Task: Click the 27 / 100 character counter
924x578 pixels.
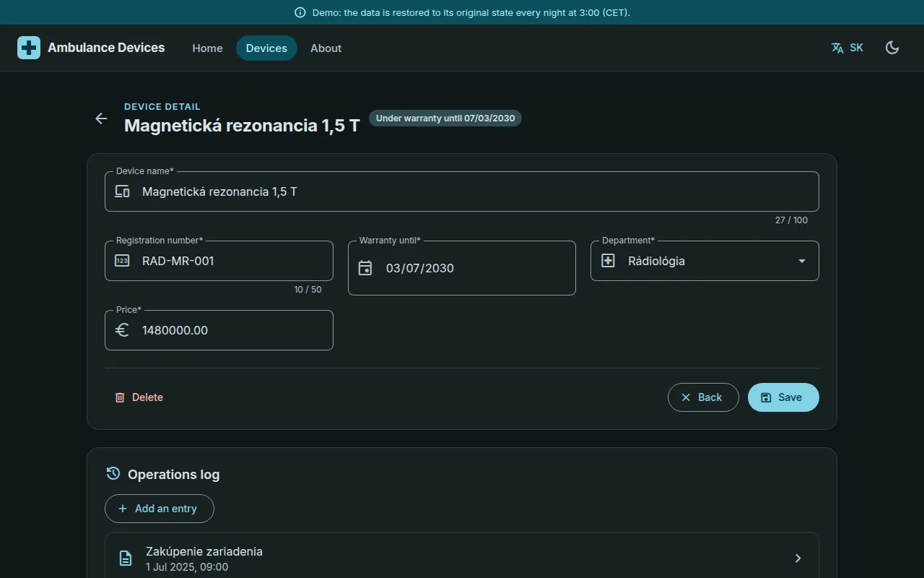Action: pos(791,220)
